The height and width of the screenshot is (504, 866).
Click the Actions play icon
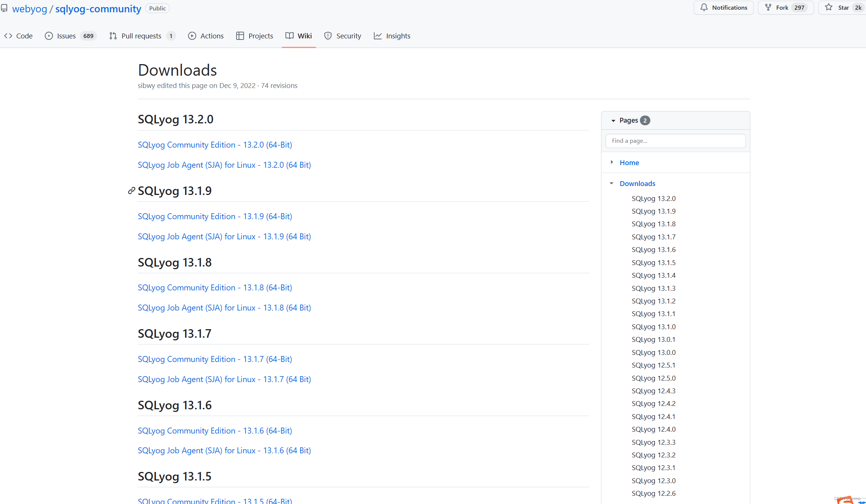pos(192,36)
